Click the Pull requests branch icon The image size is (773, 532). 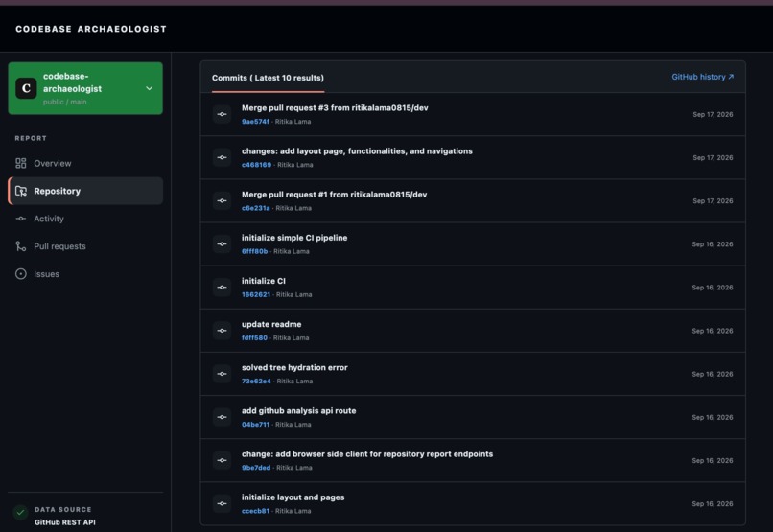21,246
